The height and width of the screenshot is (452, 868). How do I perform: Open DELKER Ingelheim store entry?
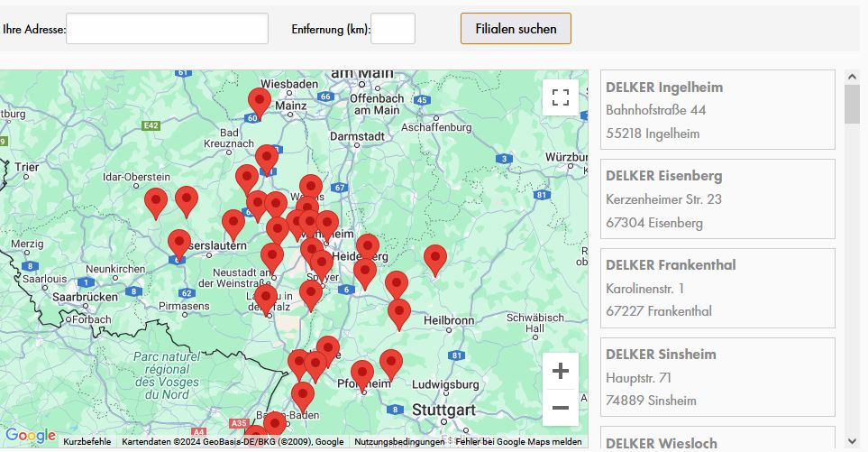point(718,110)
